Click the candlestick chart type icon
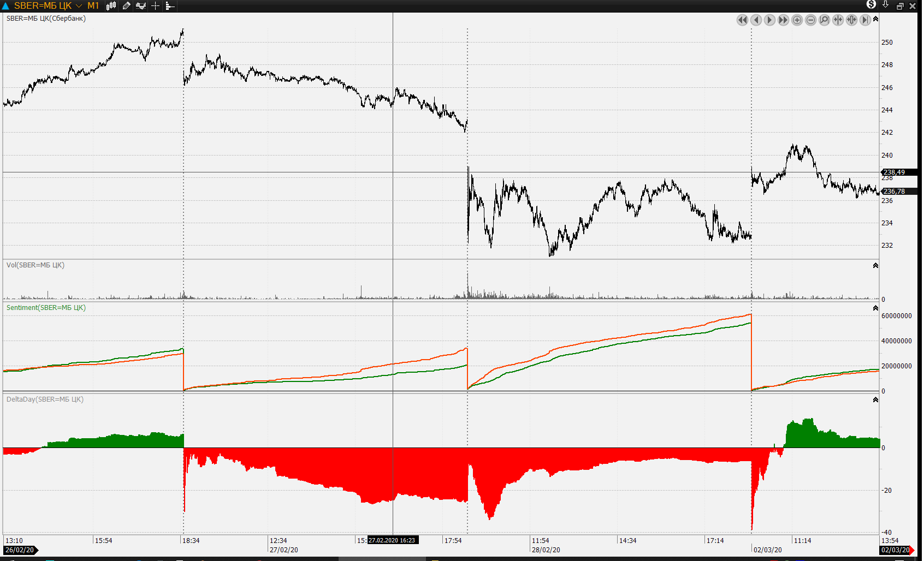 point(111,6)
